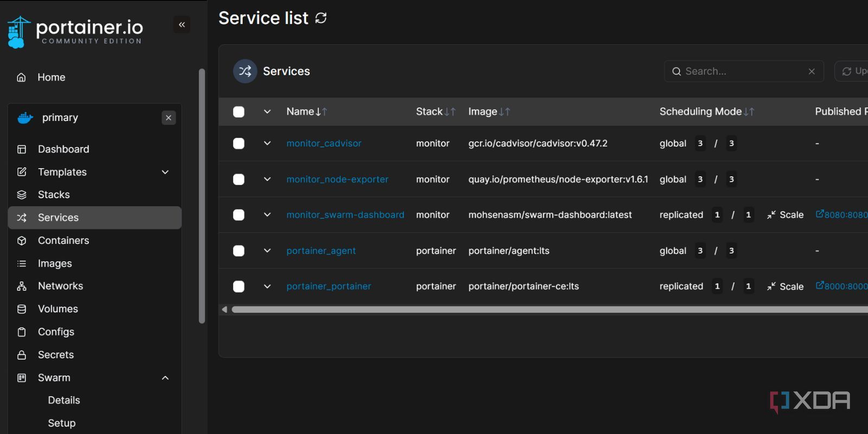
Task: Check the portainer_agent row checkbox
Action: [x=239, y=251]
